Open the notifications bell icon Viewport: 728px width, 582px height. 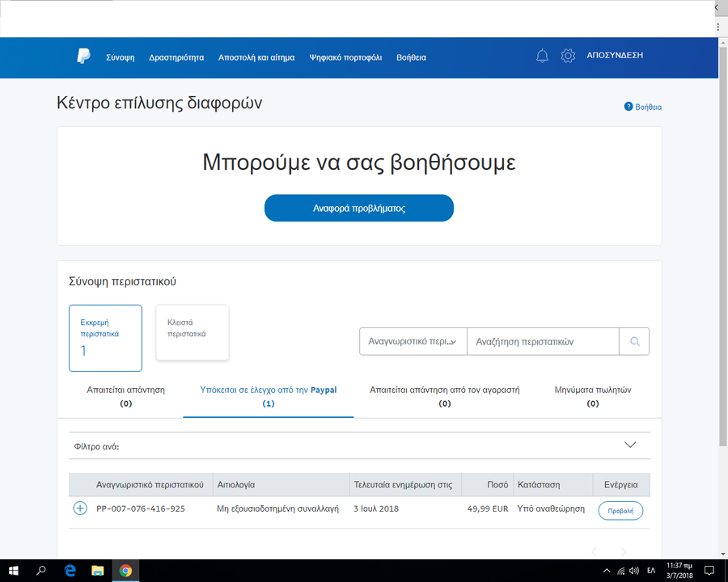point(542,56)
